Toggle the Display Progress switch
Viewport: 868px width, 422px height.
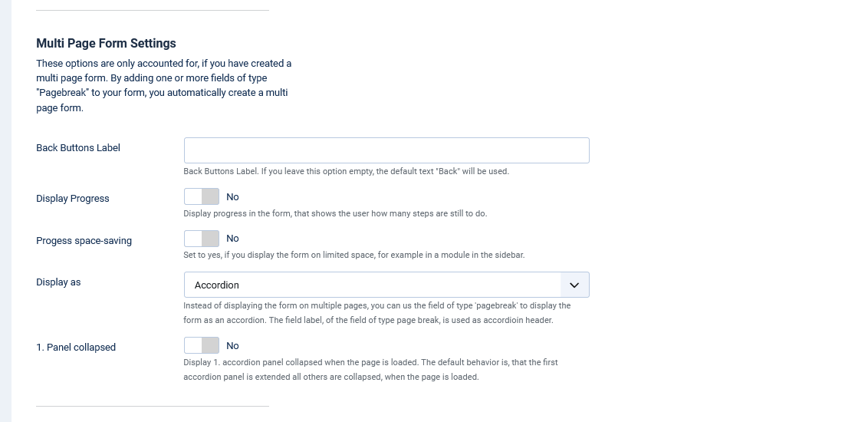click(202, 196)
